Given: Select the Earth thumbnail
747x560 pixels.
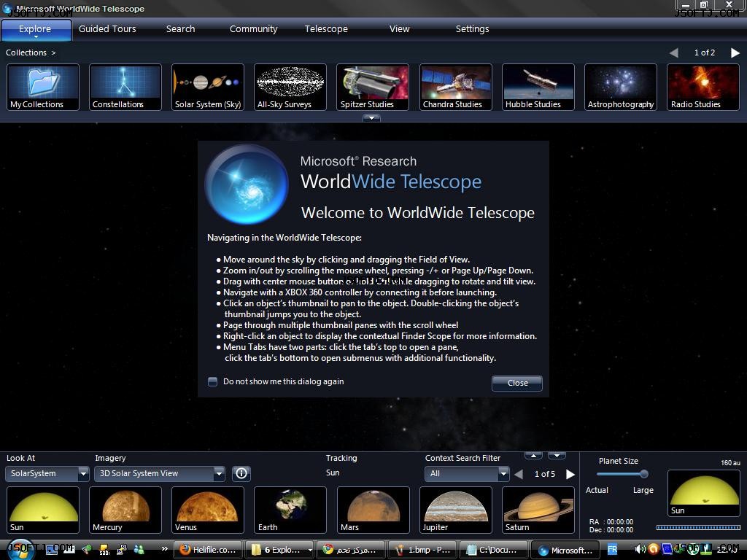Looking at the screenshot, I should tap(290, 510).
